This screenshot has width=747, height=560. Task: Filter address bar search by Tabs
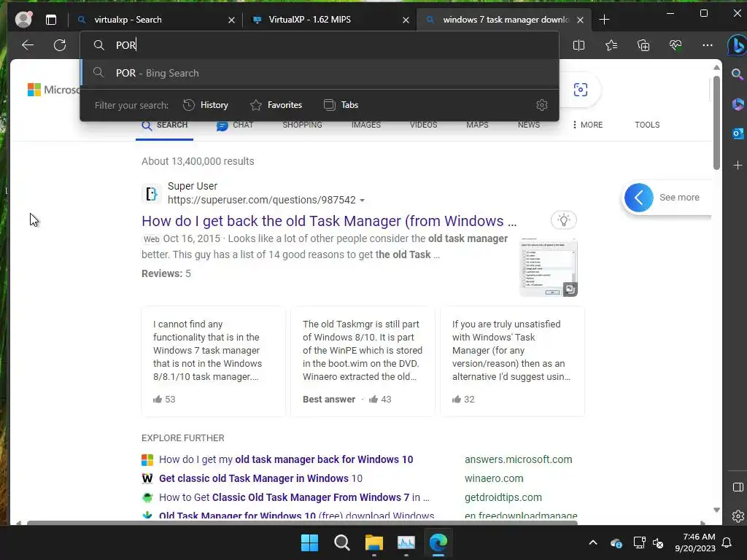pyautogui.click(x=341, y=105)
